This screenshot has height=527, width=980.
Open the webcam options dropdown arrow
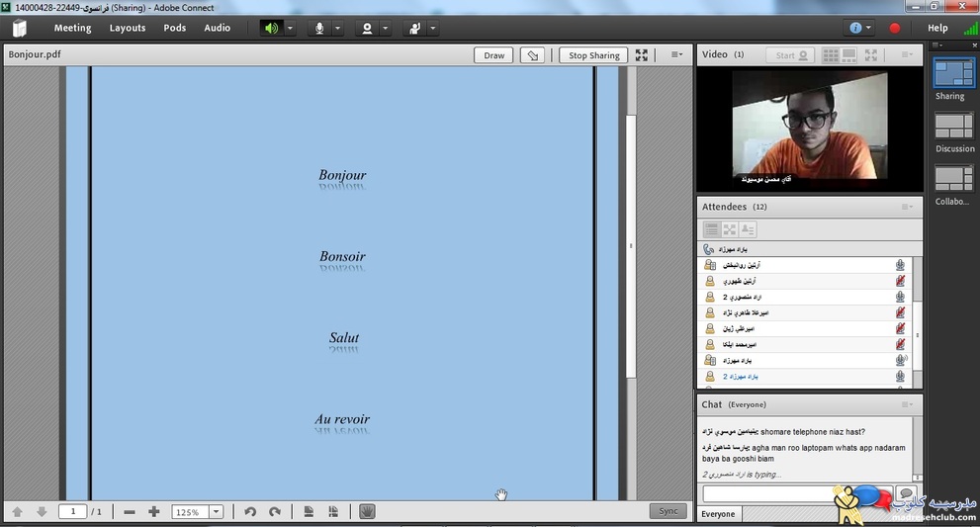coord(385,28)
